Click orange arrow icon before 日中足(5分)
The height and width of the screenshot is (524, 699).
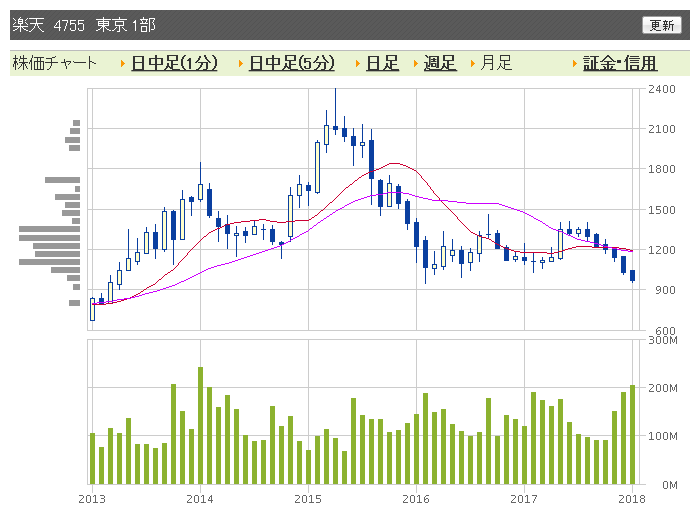click(240, 64)
